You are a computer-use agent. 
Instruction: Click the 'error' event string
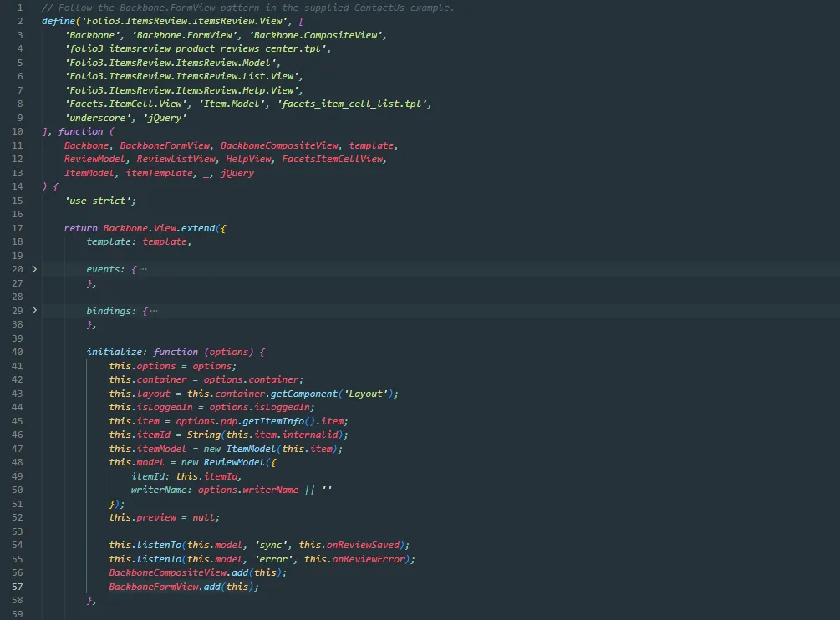coord(273,559)
